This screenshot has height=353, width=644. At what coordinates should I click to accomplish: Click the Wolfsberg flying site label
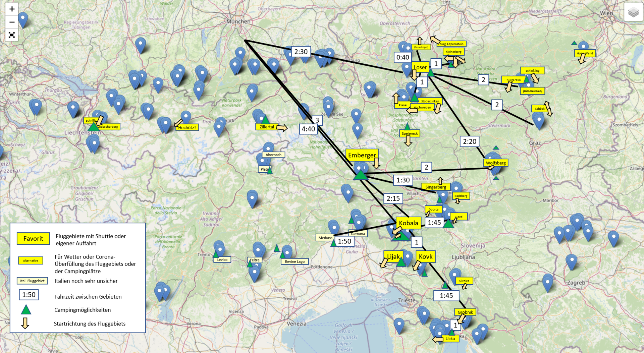point(495,163)
